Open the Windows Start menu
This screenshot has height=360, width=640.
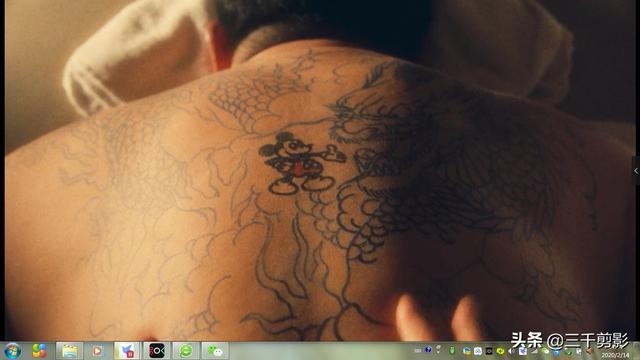pyautogui.click(x=12, y=351)
